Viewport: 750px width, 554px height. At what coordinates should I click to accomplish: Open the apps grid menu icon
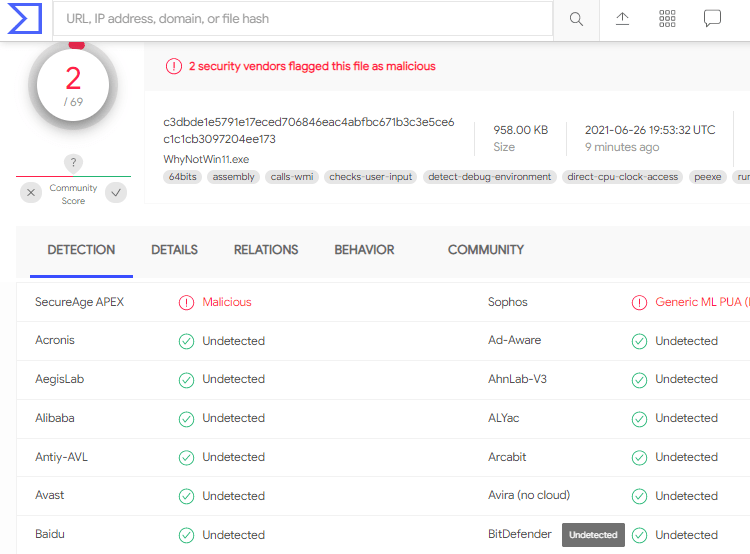tap(667, 19)
